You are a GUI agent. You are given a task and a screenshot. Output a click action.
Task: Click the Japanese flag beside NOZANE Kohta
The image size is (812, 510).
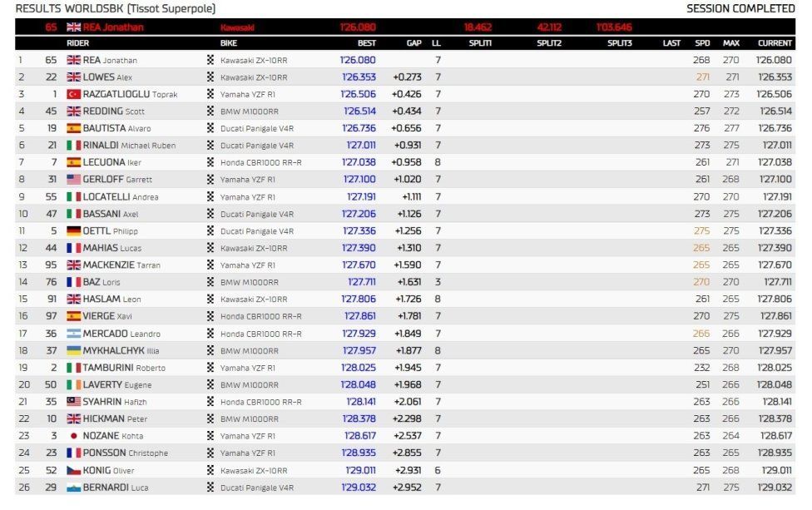pos(73,436)
